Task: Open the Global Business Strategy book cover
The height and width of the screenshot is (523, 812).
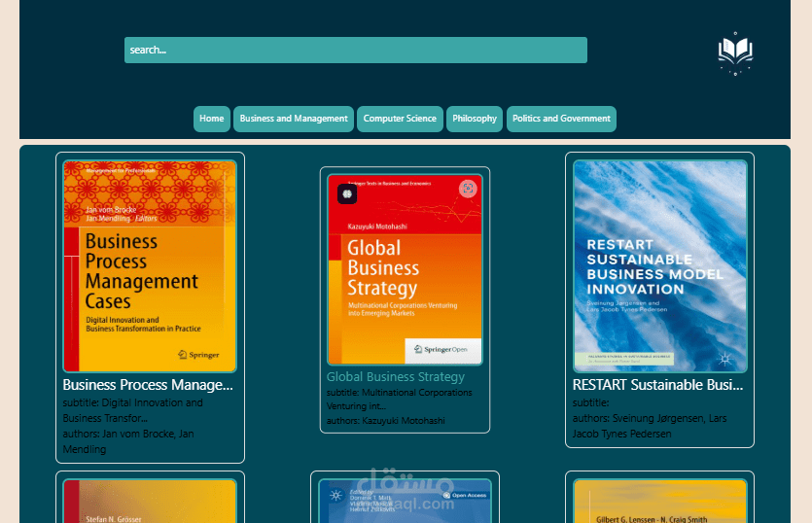Action: click(405, 269)
